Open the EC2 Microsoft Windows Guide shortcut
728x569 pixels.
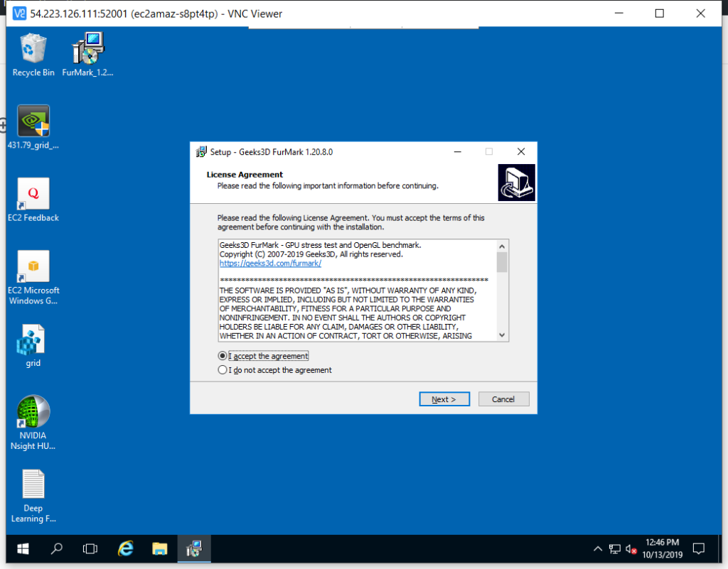pyautogui.click(x=33, y=266)
